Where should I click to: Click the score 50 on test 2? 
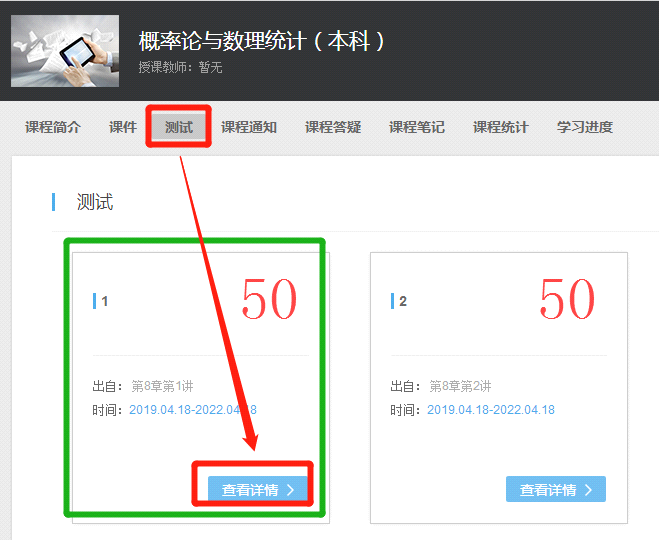coord(567,299)
